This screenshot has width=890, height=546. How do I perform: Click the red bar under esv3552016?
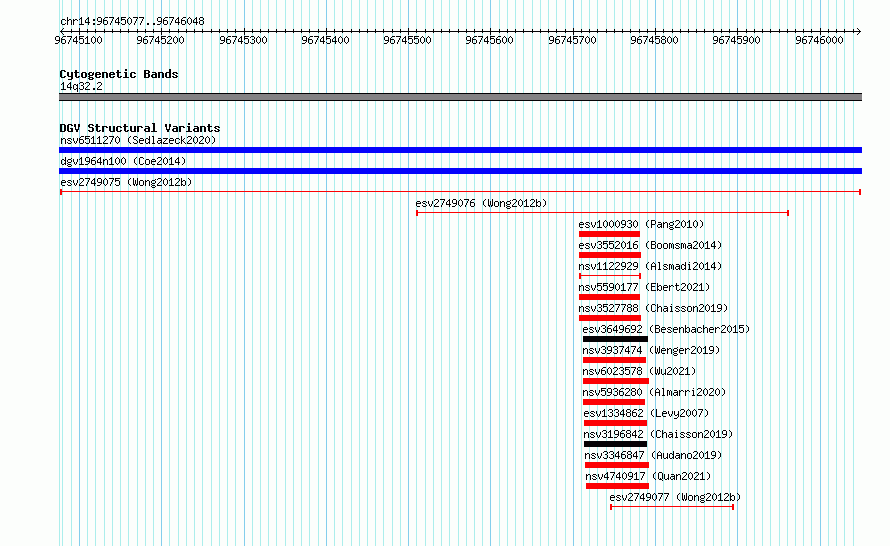click(610, 255)
